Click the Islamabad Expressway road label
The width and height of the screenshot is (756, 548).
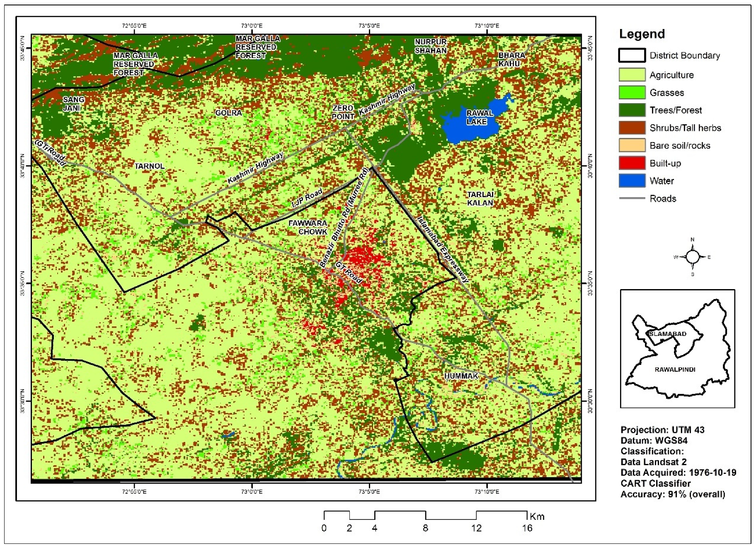442,249
